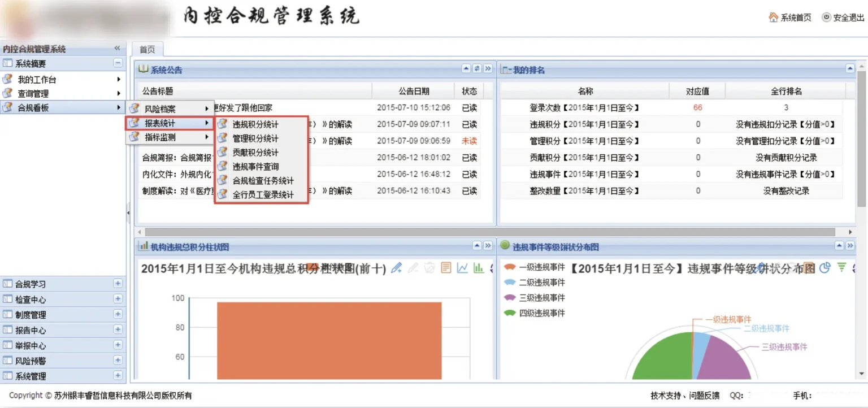Click the horizontal scrollbar below announcements
Screen dimensions: 868x408
click(x=486, y=232)
